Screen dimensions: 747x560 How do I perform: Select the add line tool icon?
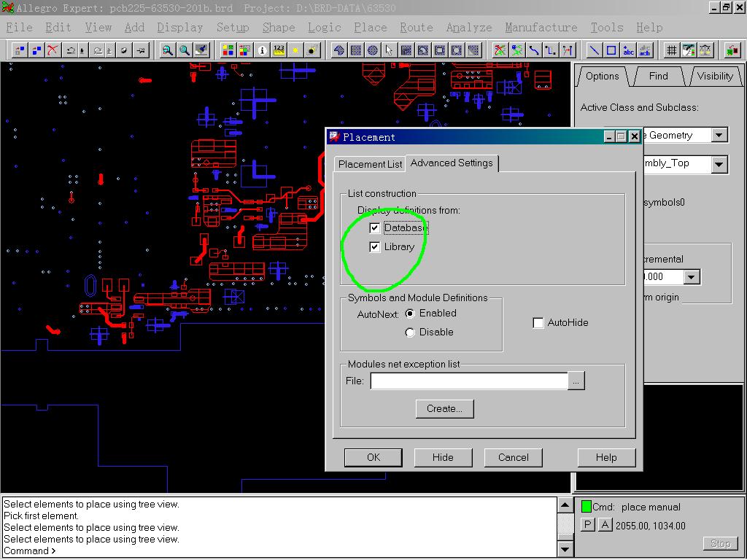point(594,50)
